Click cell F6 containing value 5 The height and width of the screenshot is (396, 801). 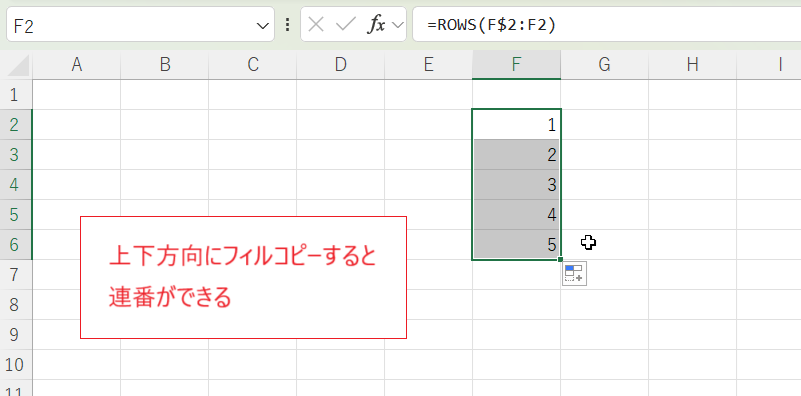coord(516,245)
